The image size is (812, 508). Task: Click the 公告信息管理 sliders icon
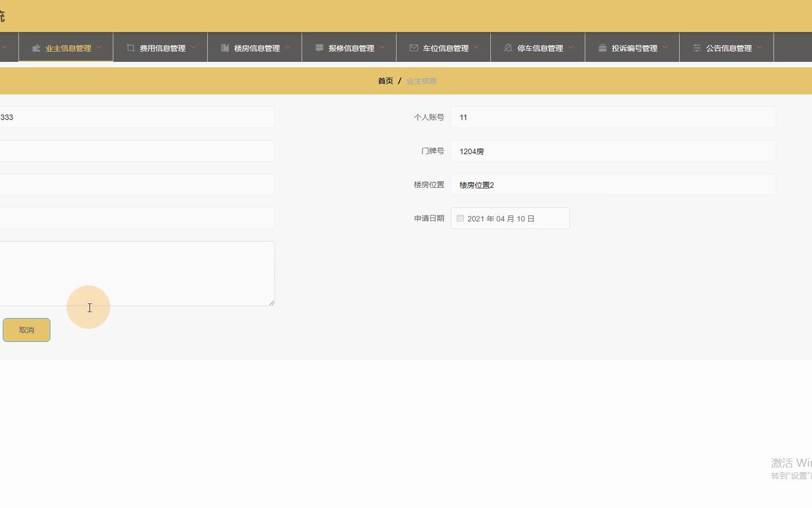tap(696, 48)
